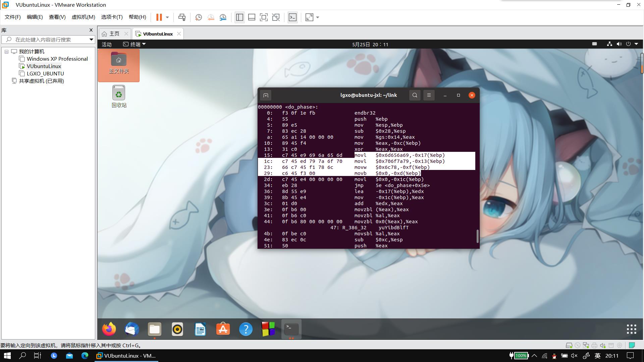This screenshot has height=362, width=644.
Task: Click the VMware network adapter status icon
Action: coord(586,345)
